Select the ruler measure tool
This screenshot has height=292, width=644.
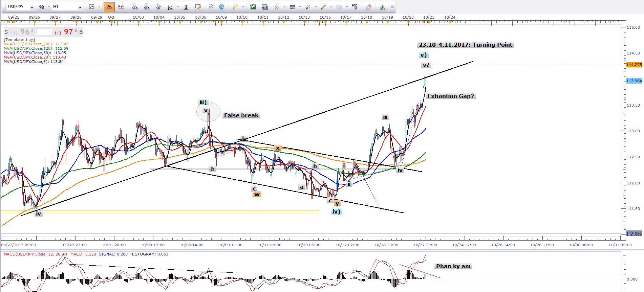pos(235,7)
